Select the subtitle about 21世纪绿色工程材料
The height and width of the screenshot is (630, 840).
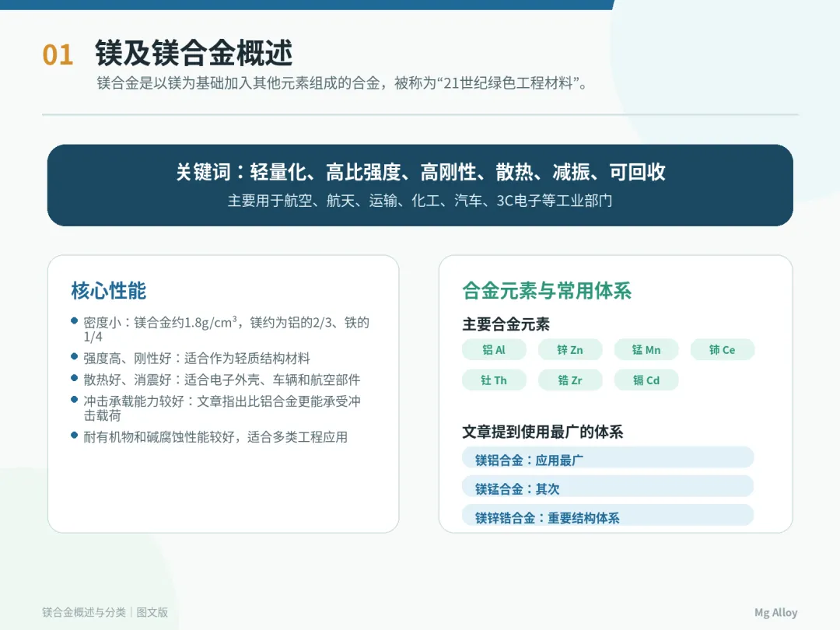(343, 83)
